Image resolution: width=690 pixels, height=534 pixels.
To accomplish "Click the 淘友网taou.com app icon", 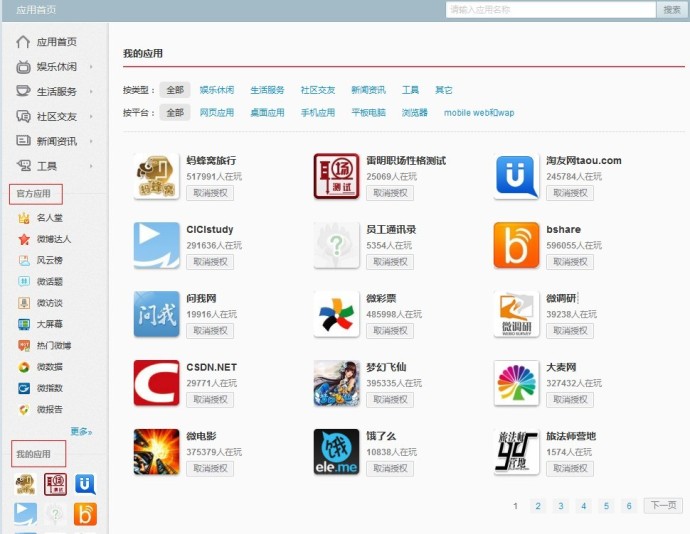I will click(x=516, y=177).
